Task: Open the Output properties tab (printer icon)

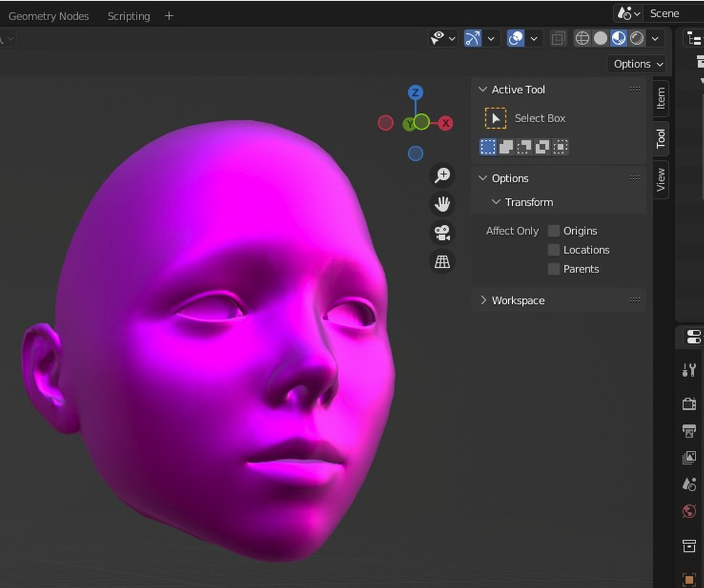Action: pos(689,431)
